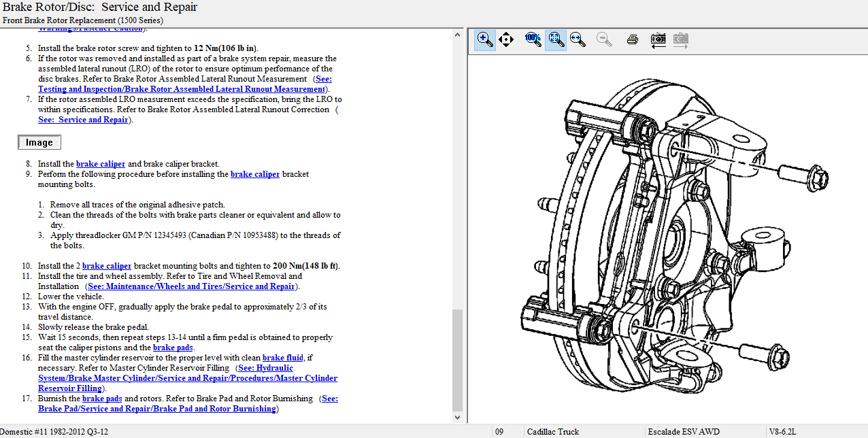The height and width of the screenshot is (438, 868).
Task: Open Brake Rotor Assembled Lateral Runout Measurement link
Action: [x=182, y=89]
